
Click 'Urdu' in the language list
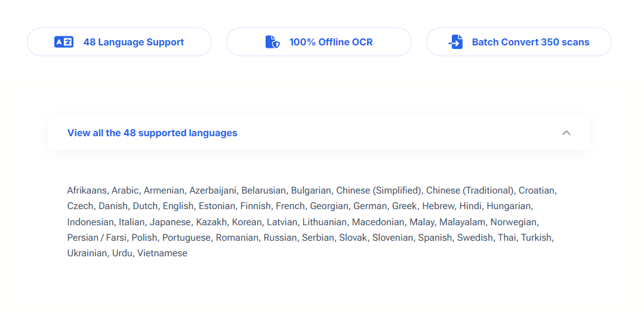pos(122,253)
